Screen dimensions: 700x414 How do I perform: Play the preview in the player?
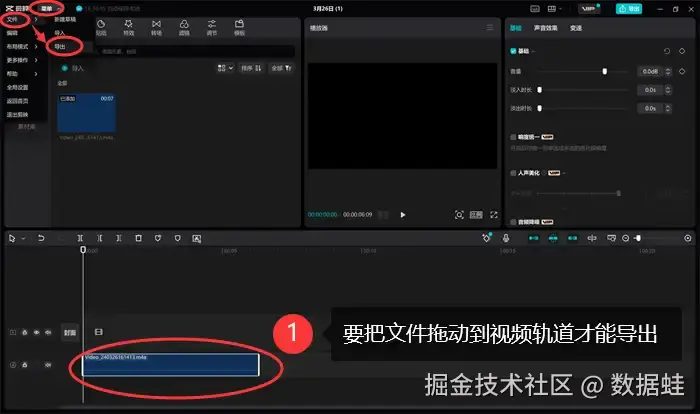(x=403, y=215)
